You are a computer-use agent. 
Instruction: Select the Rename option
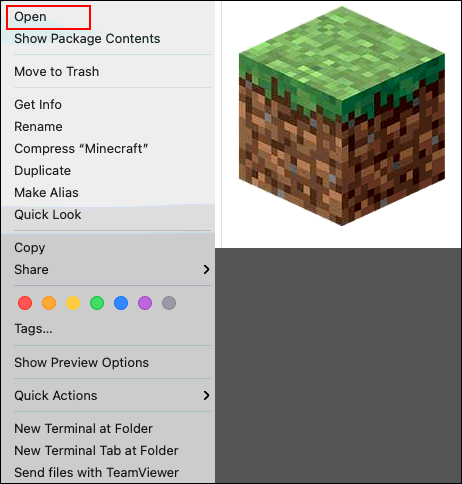[x=38, y=127]
